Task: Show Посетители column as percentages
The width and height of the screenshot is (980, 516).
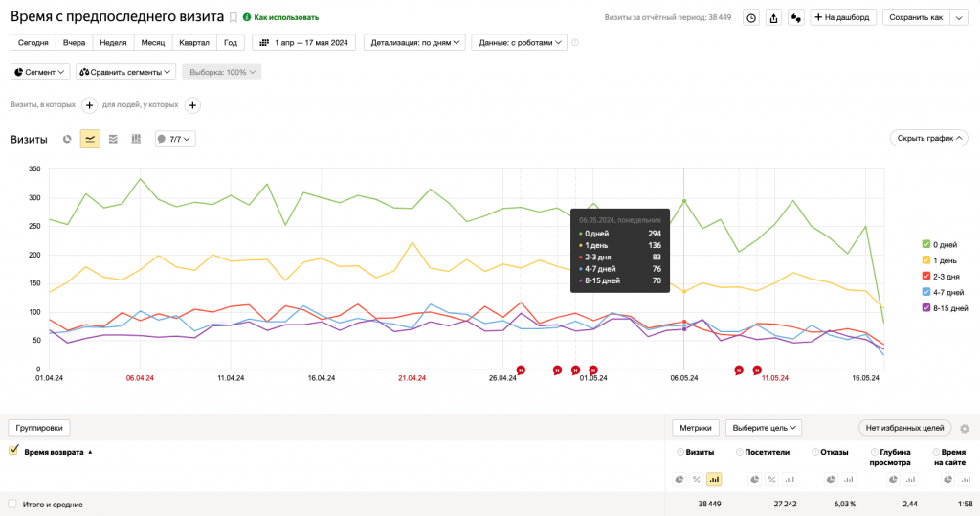Action: pyautogui.click(x=772, y=480)
